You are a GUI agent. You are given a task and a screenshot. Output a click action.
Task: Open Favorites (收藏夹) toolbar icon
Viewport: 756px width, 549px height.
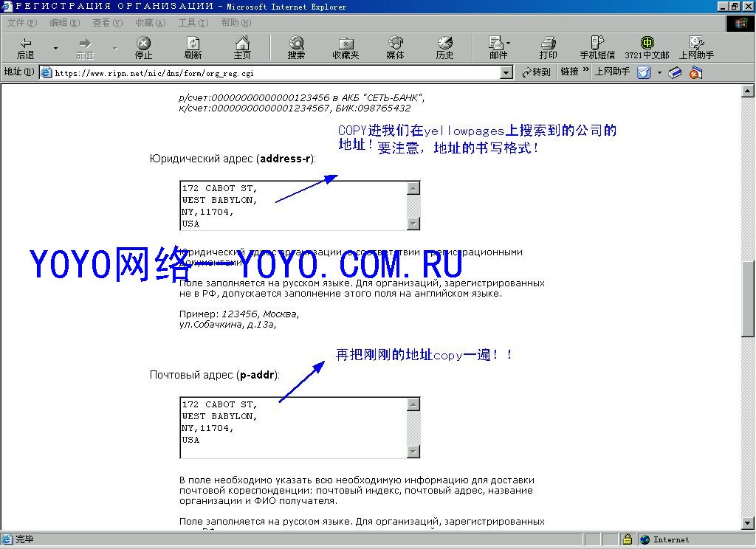coord(346,44)
